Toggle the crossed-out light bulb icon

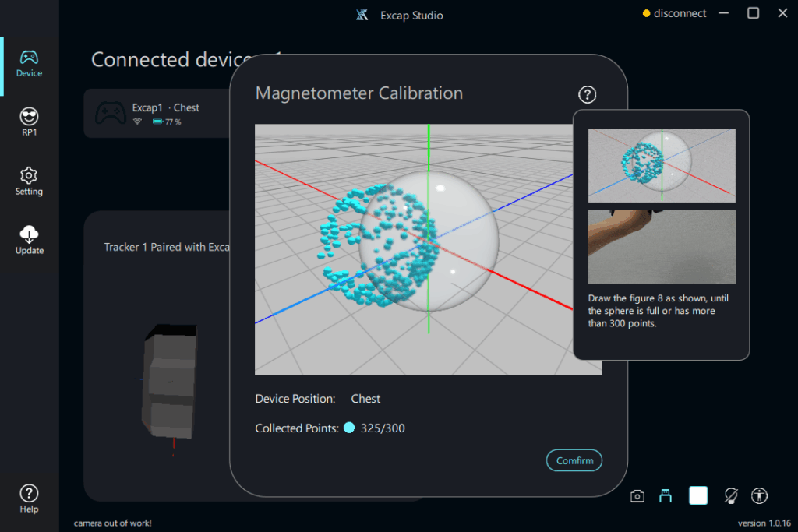tap(731, 495)
